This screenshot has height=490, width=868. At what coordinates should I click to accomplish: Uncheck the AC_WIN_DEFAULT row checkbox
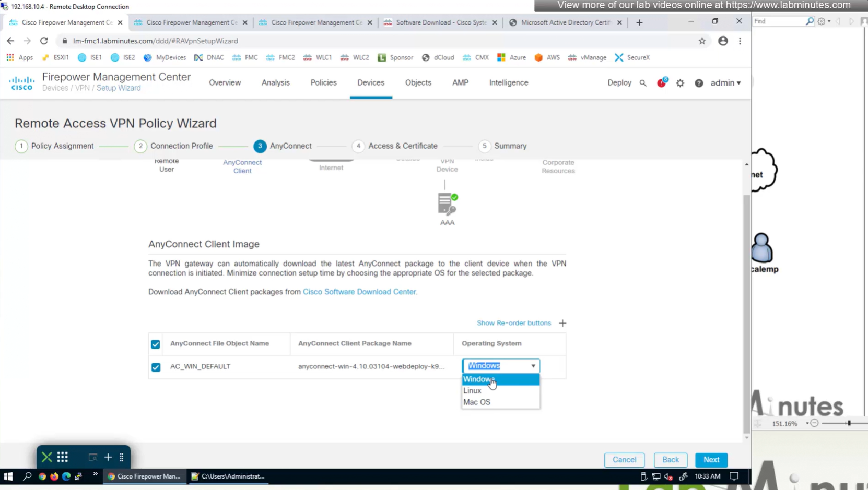156,367
